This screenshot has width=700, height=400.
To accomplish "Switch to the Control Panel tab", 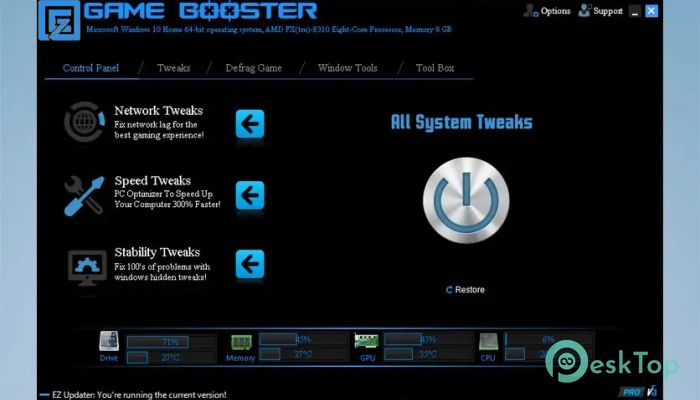I will click(91, 68).
